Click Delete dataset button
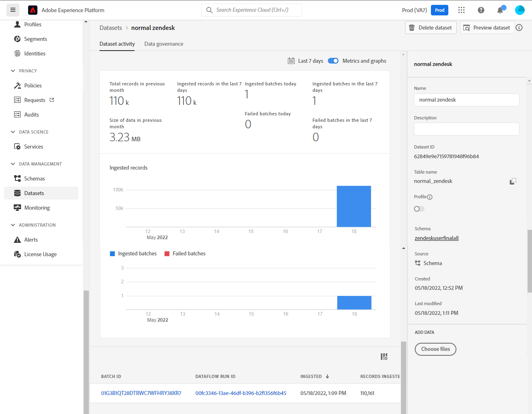The width and height of the screenshot is (532, 414). point(431,28)
